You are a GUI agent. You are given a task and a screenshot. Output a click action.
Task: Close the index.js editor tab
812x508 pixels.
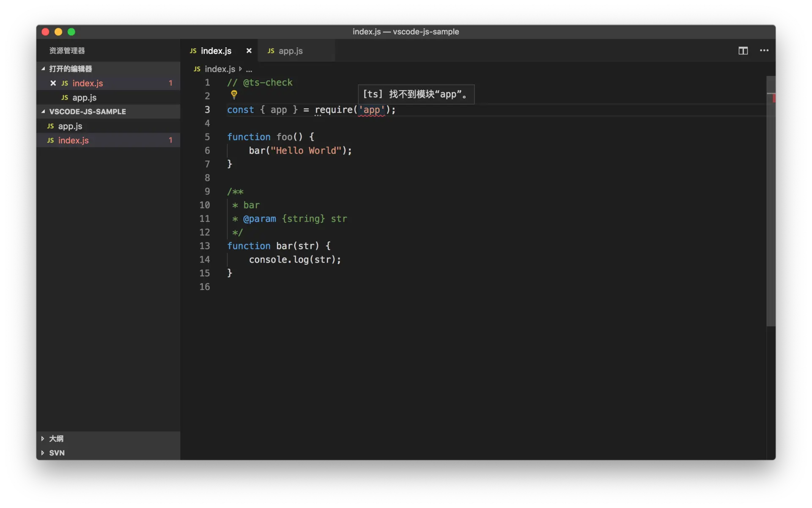[x=249, y=51]
